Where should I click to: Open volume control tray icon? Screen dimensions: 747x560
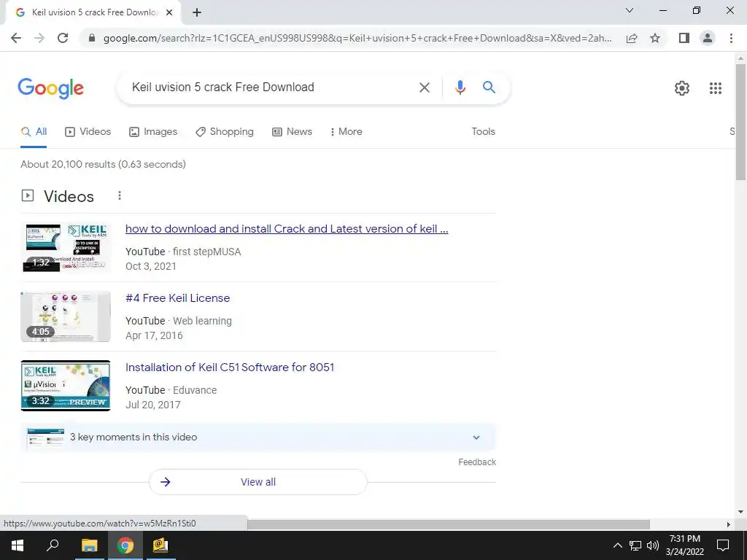[x=653, y=545]
